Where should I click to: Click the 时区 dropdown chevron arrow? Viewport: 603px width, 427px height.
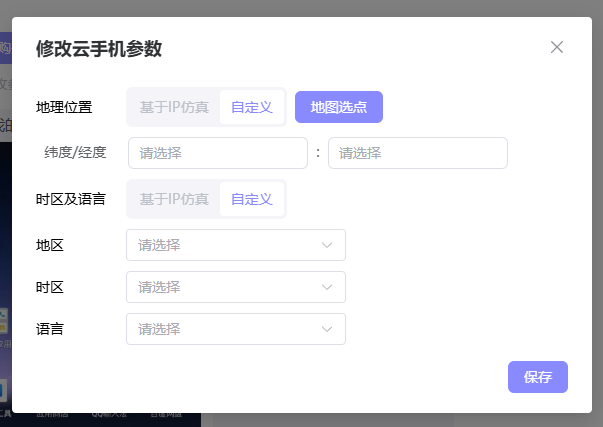point(327,287)
